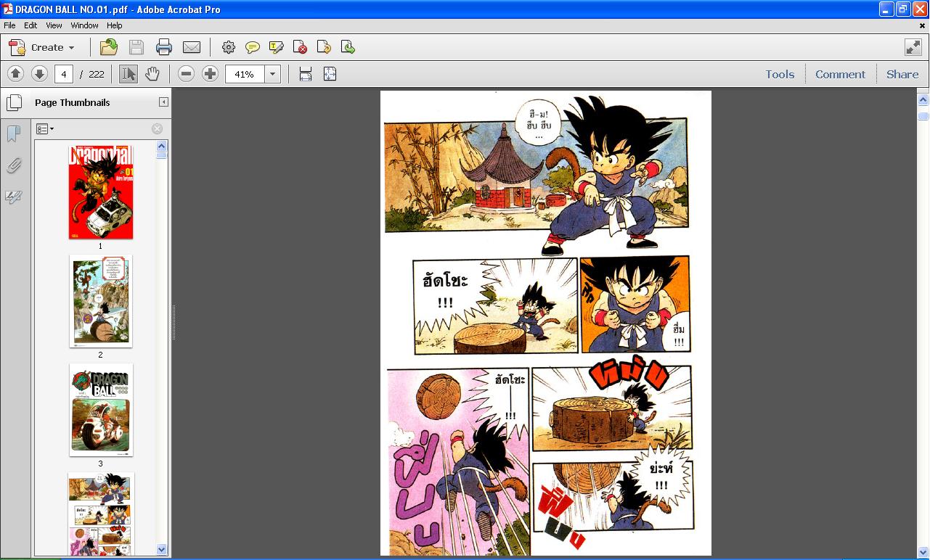Screen dimensions: 930x560
Task: Activate the Hand pan tool
Action: (x=152, y=73)
